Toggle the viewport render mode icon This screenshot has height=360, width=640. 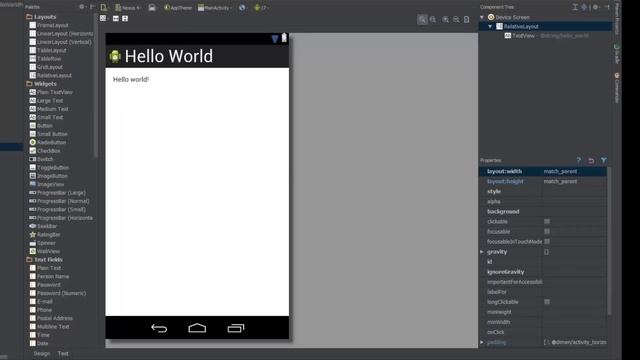(103, 18)
